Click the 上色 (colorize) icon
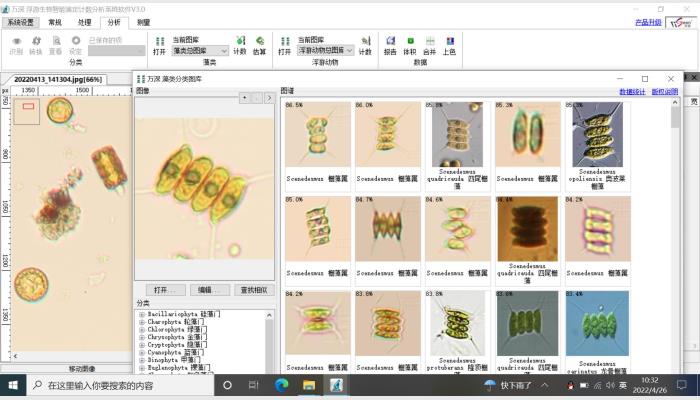This screenshot has width=700, height=400. click(x=449, y=44)
